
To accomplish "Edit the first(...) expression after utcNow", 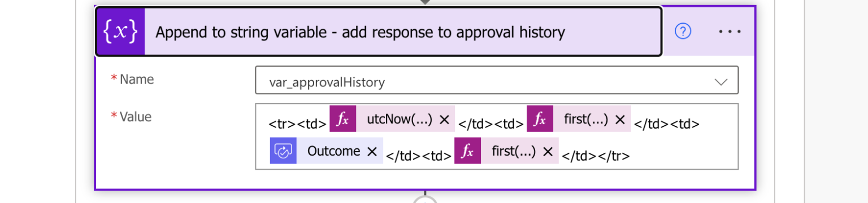I will (x=586, y=120).
